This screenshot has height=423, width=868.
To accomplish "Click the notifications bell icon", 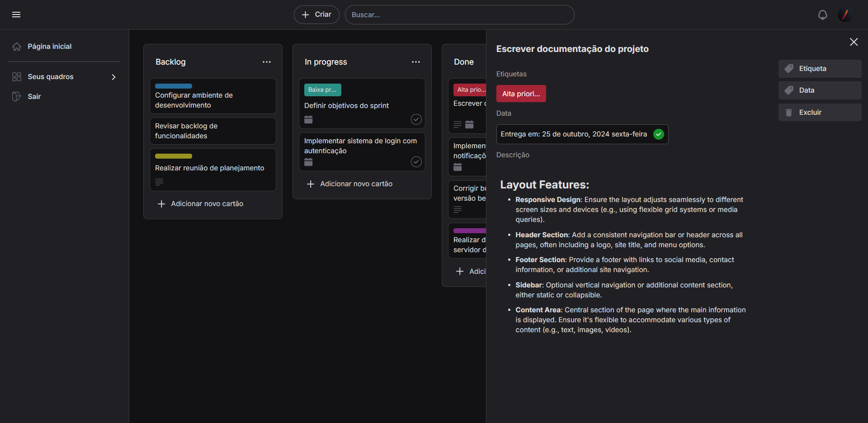I will coord(823,15).
